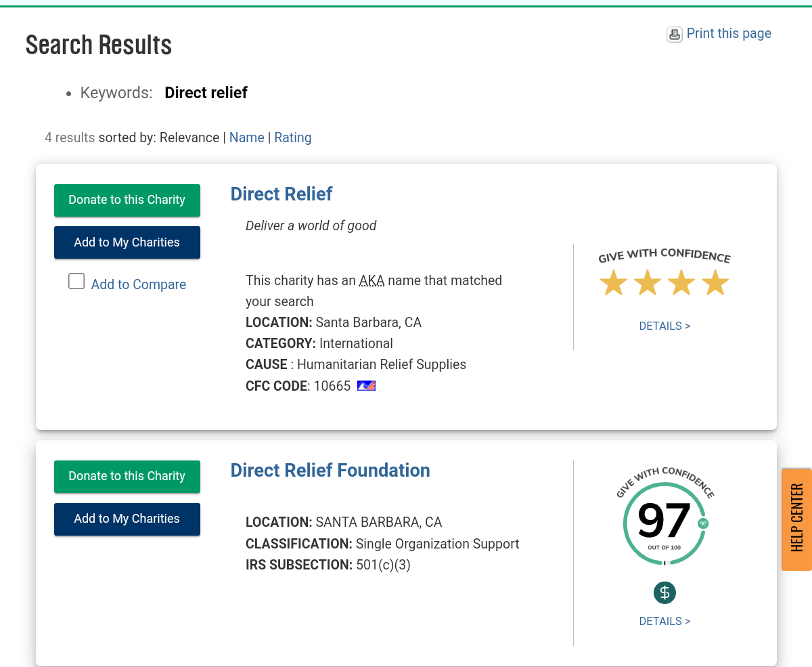Click the Add to Compare text link
This screenshot has width=812, height=667.
click(139, 284)
